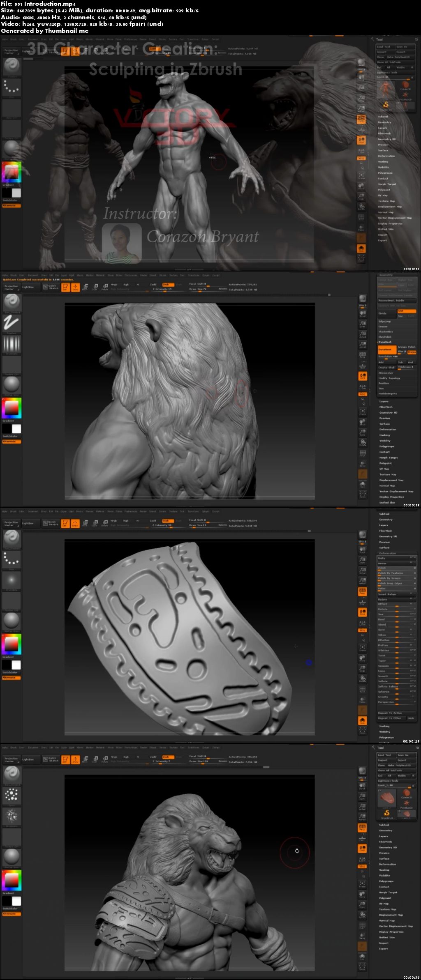The width and height of the screenshot is (421, 980).
Task: Expand the ZRemesher section
Action: tap(386, 373)
